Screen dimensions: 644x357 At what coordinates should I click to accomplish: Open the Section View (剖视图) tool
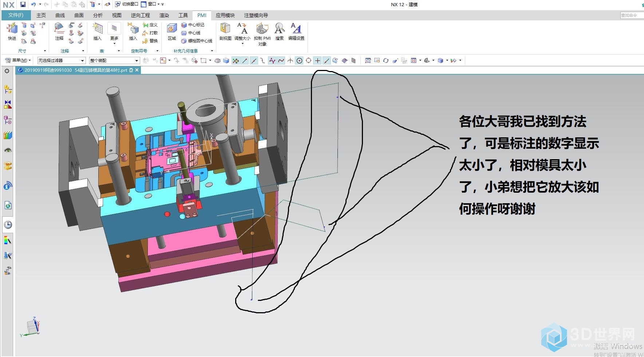pos(225,31)
